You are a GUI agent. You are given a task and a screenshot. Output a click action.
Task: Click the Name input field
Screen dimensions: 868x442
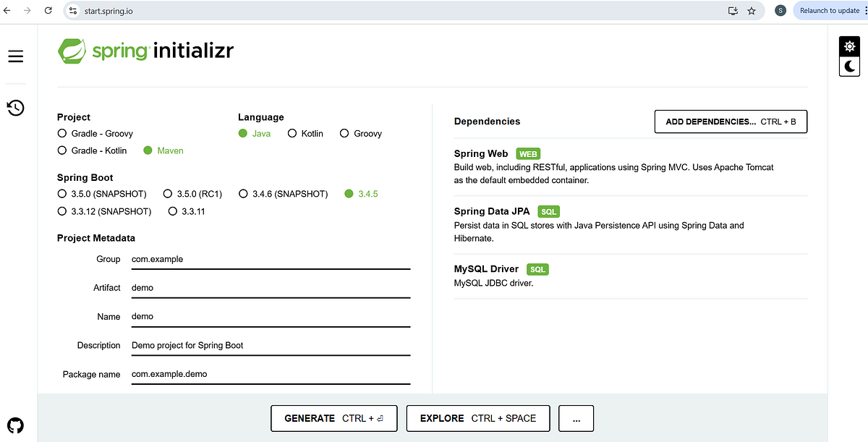271,317
